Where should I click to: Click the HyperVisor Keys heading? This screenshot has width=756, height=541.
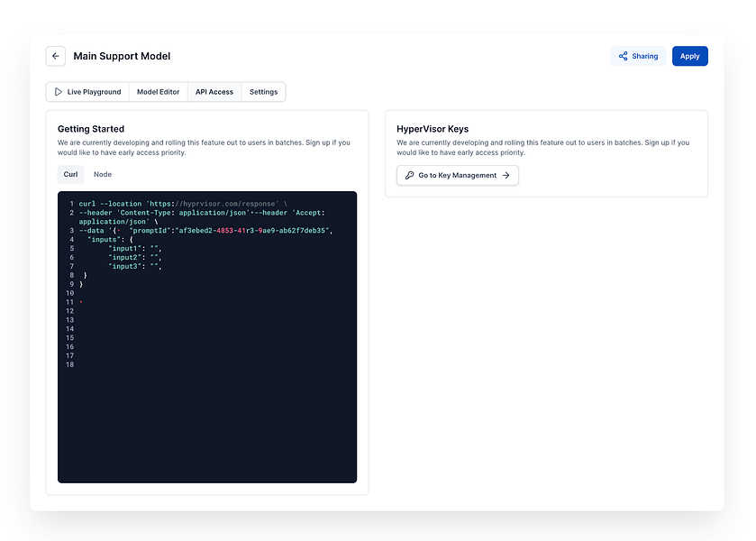coord(433,129)
